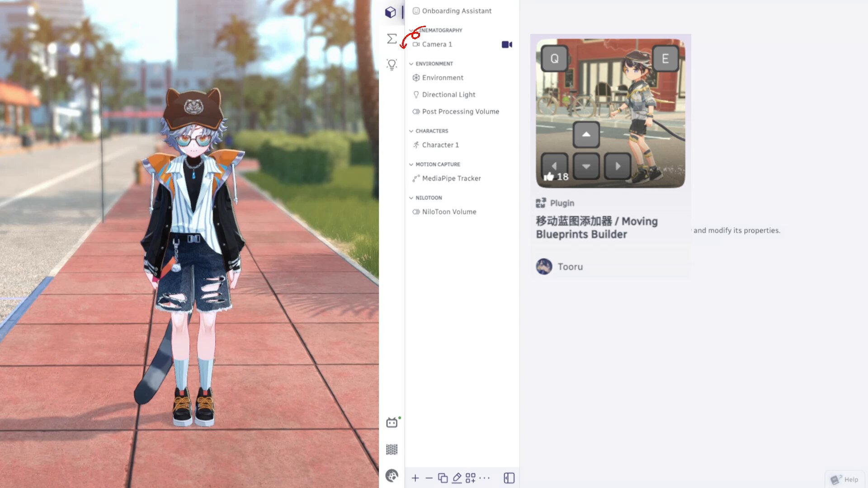Viewport: 868px width, 488px height.
Task: Collapse the MOTION CAPTURE section
Action: point(411,164)
